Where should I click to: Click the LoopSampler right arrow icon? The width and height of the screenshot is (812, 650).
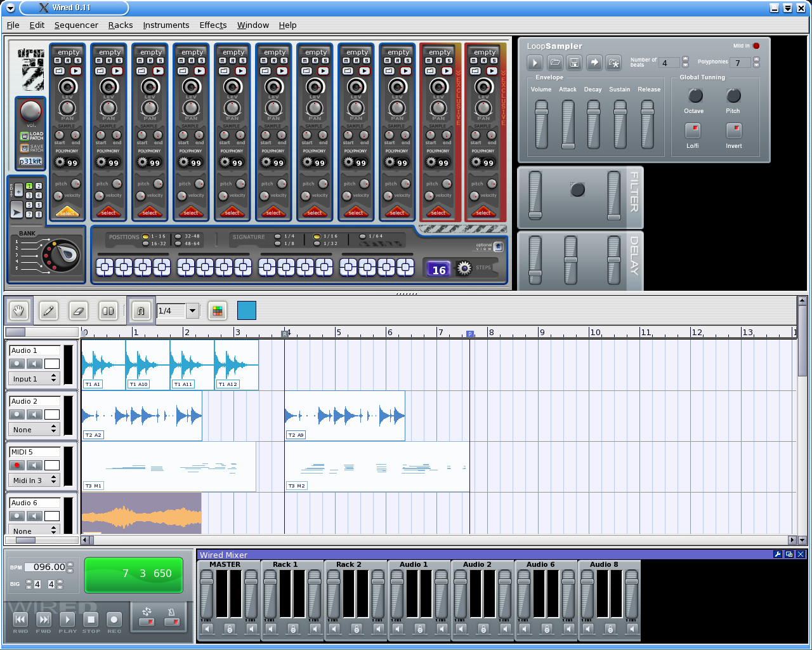[594, 62]
